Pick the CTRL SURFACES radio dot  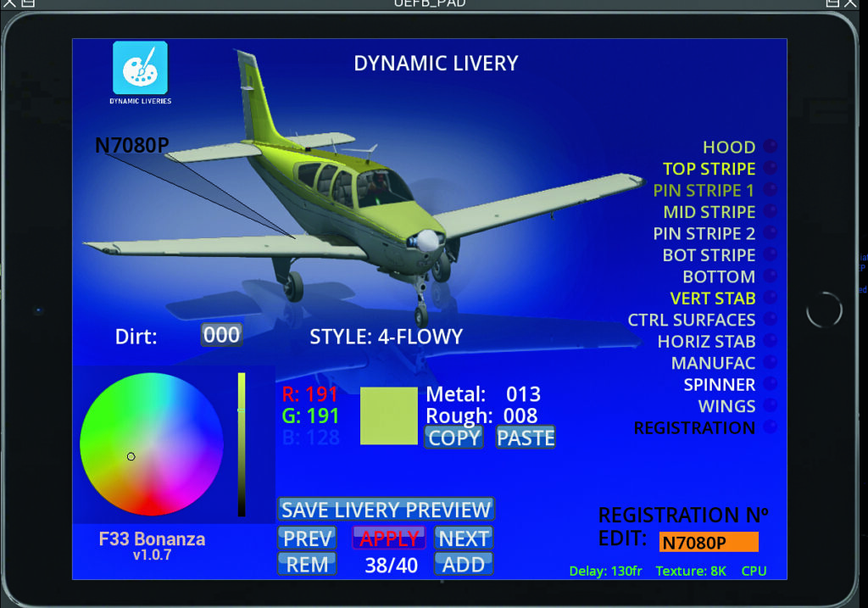771,320
